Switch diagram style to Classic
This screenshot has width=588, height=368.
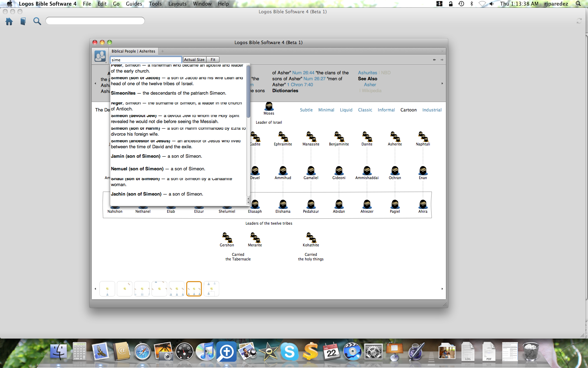[365, 110]
